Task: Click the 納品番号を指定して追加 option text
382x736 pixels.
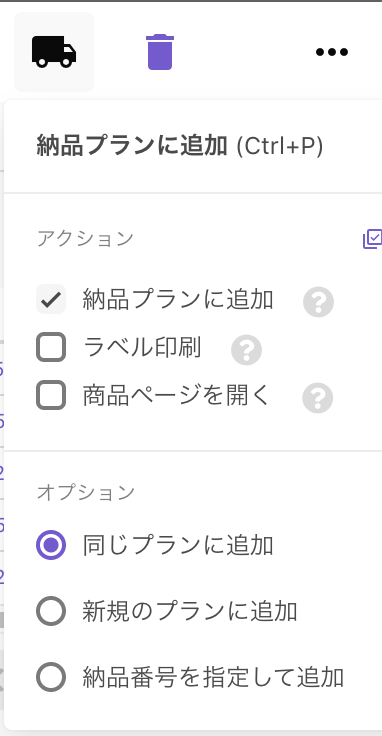Action: coord(214,677)
